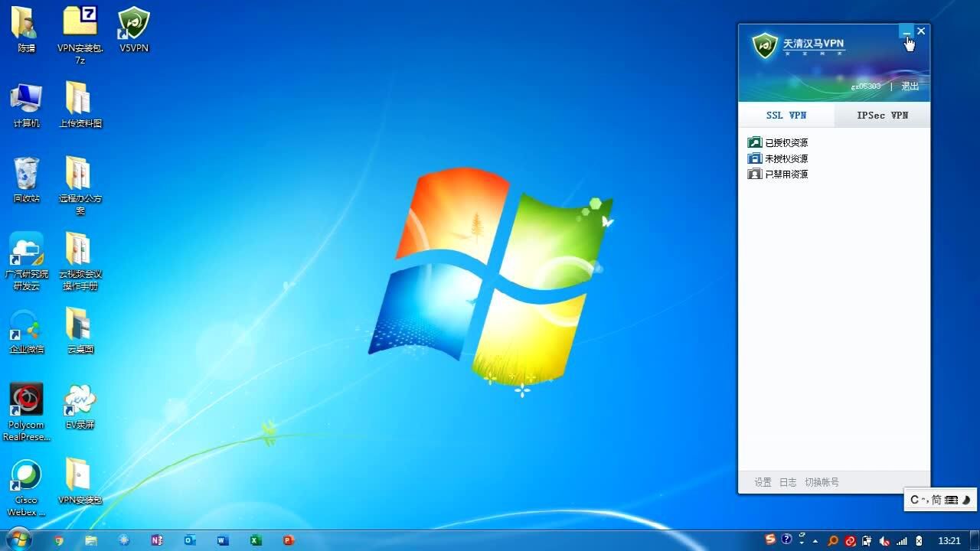This screenshot has height=551, width=980.
Task: Open the blue round app on taskbar
Action: point(124,540)
